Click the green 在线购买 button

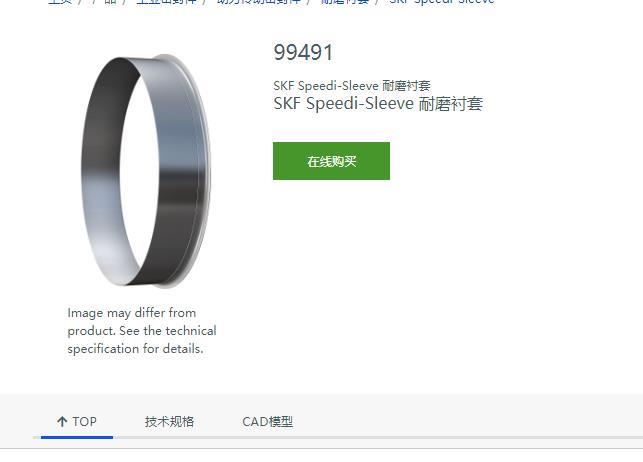click(x=331, y=161)
